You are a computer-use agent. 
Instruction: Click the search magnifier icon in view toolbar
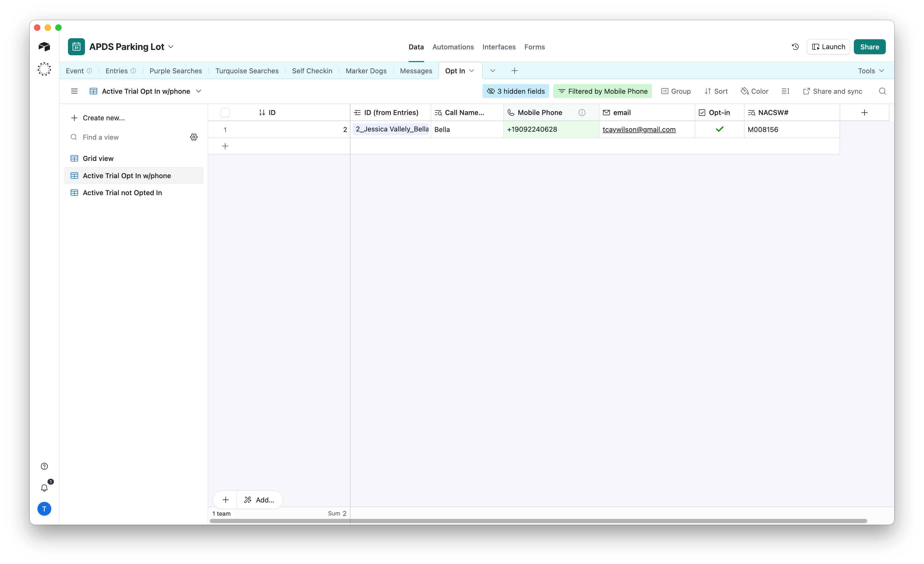882,91
